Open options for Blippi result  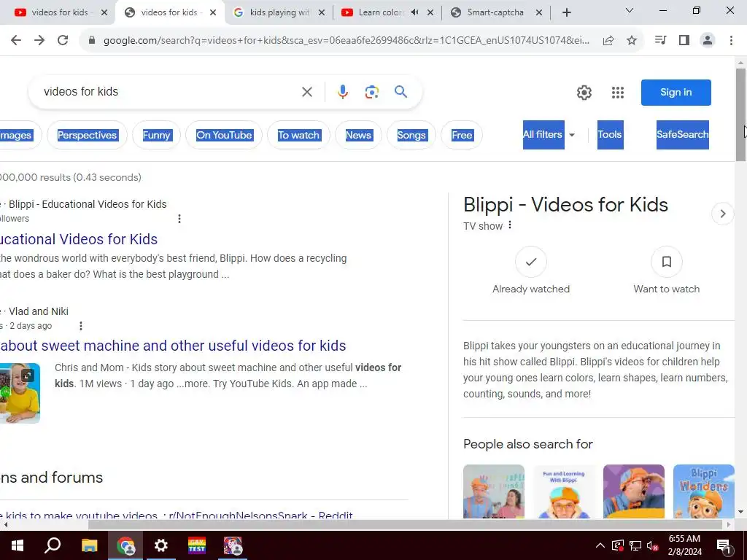click(179, 219)
